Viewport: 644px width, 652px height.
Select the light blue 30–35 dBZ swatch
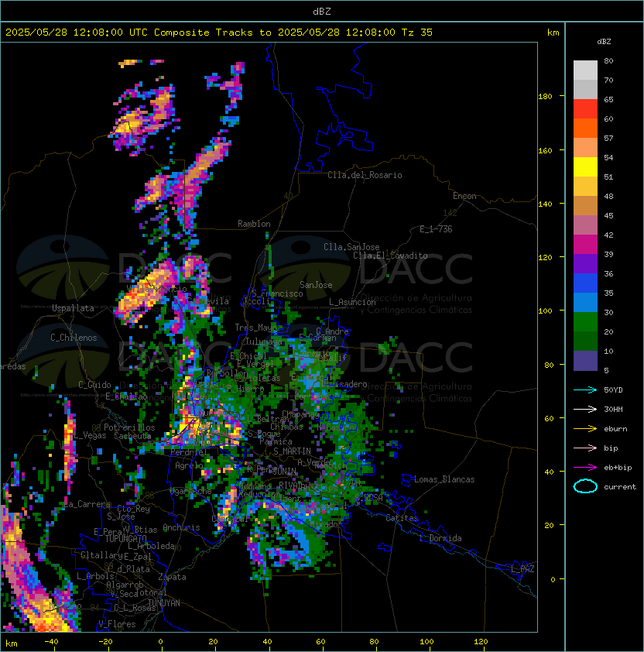585,302
